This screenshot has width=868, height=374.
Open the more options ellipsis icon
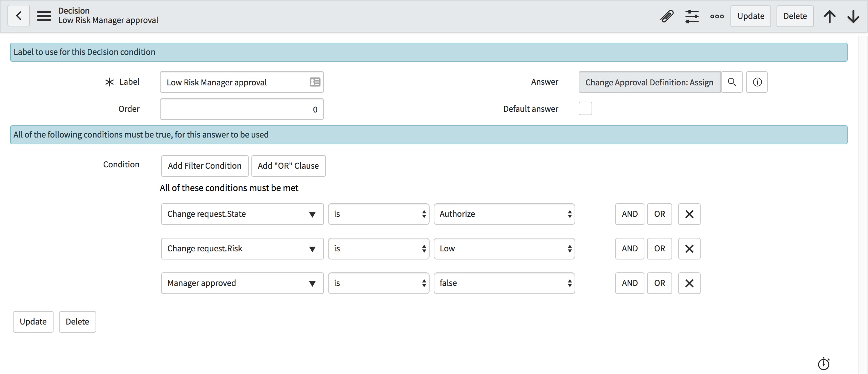point(717,16)
